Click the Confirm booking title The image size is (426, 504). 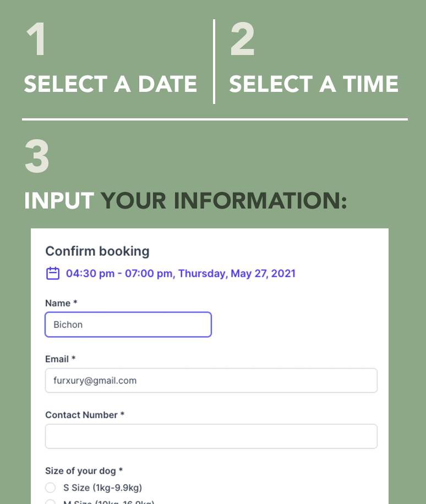(97, 251)
